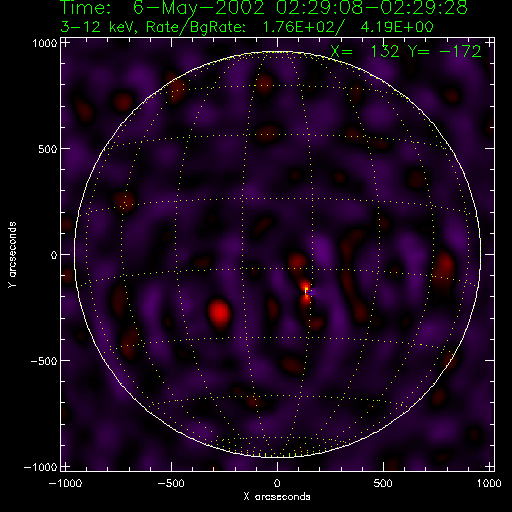
Task: Click the 500 tick label on Y axis
Action: tap(48, 149)
